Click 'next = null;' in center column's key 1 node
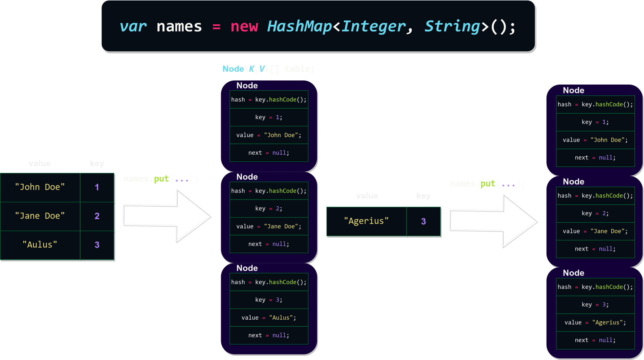The width and height of the screenshot is (644, 360). (269, 153)
